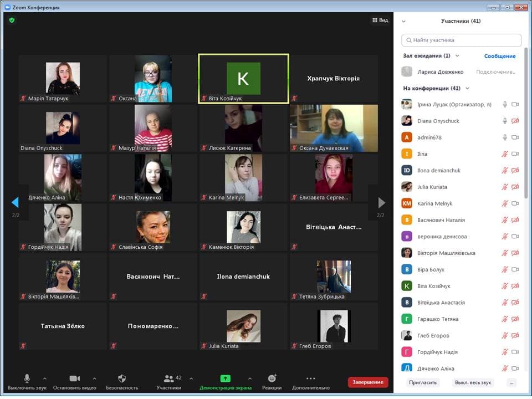Collapse the participants panel header chevron

coord(403,22)
